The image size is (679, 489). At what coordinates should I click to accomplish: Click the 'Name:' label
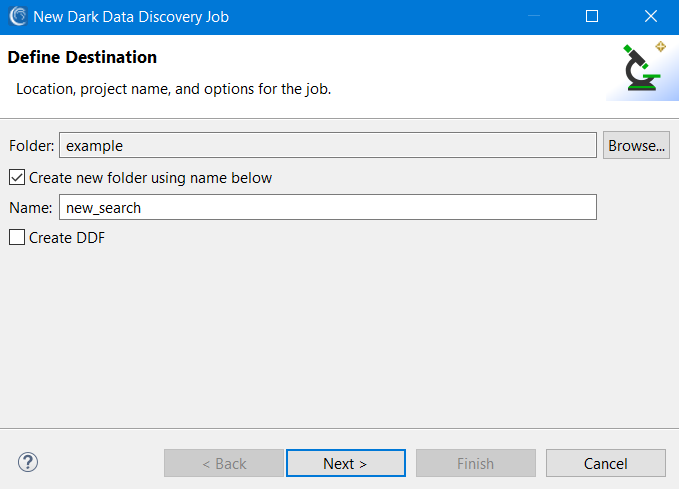coord(31,208)
